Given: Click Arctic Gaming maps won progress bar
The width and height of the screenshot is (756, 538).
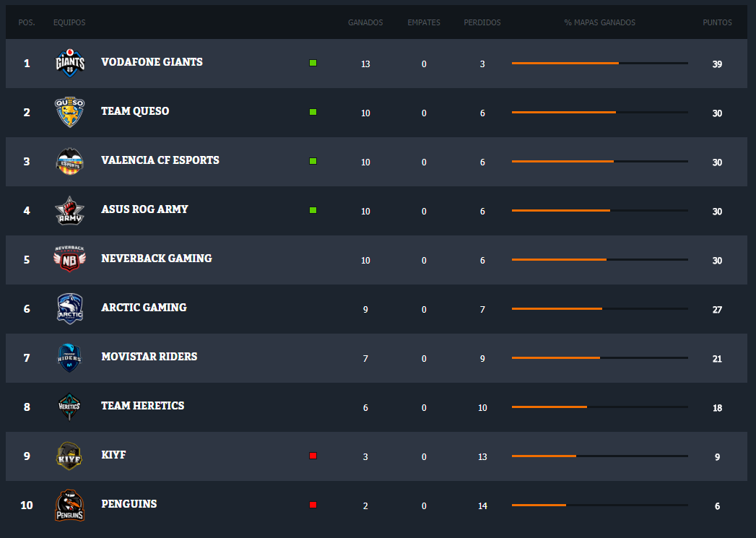Looking at the screenshot, I should click(600, 308).
